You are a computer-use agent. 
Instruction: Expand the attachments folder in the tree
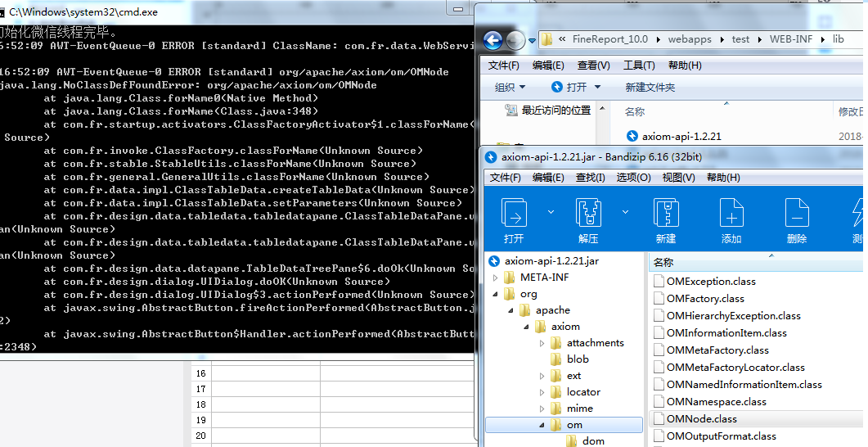coord(542,343)
